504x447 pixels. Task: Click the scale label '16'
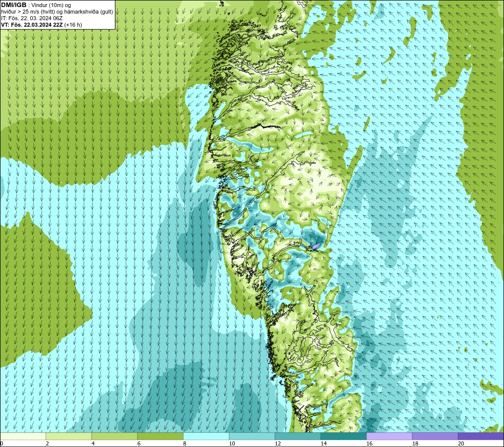point(369,443)
